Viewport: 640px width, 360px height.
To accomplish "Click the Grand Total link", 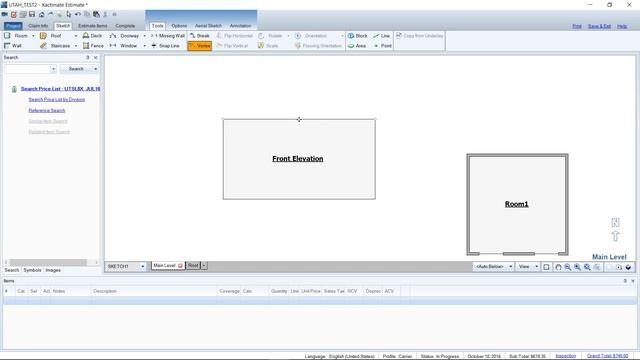I will [x=607, y=356].
